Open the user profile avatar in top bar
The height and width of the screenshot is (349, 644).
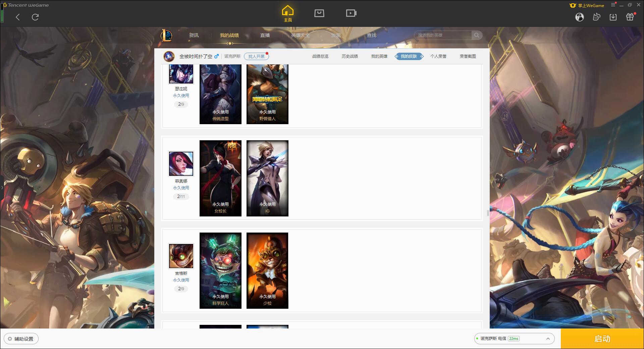point(579,17)
